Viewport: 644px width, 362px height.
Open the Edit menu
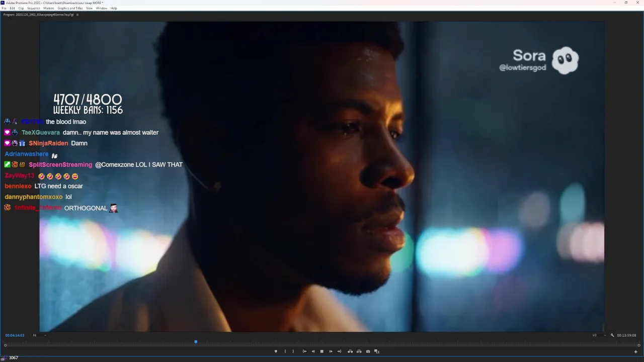click(x=12, y=8)
